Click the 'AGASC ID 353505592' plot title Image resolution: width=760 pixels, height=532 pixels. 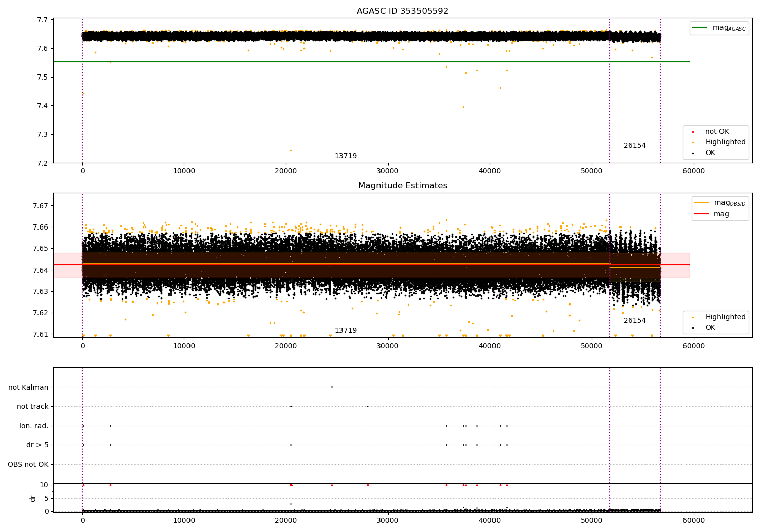pos(402,11)
